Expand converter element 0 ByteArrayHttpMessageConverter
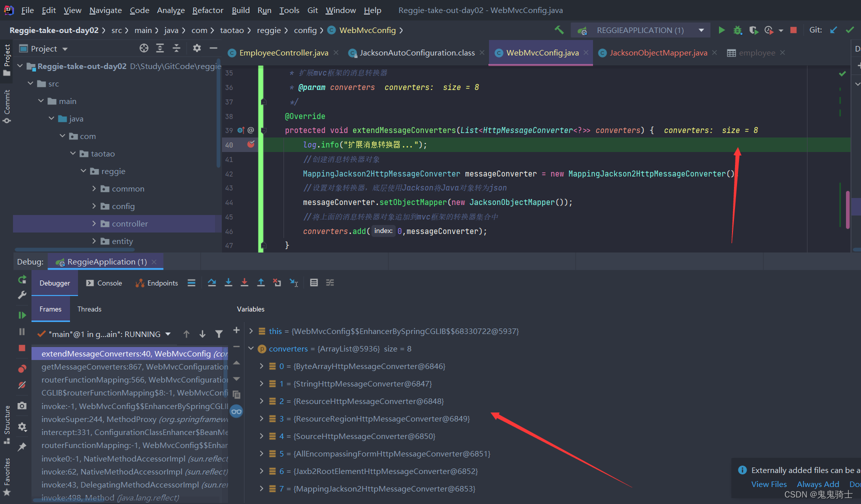The width and height of the screenshot is (861, 504). coord(261,366)
